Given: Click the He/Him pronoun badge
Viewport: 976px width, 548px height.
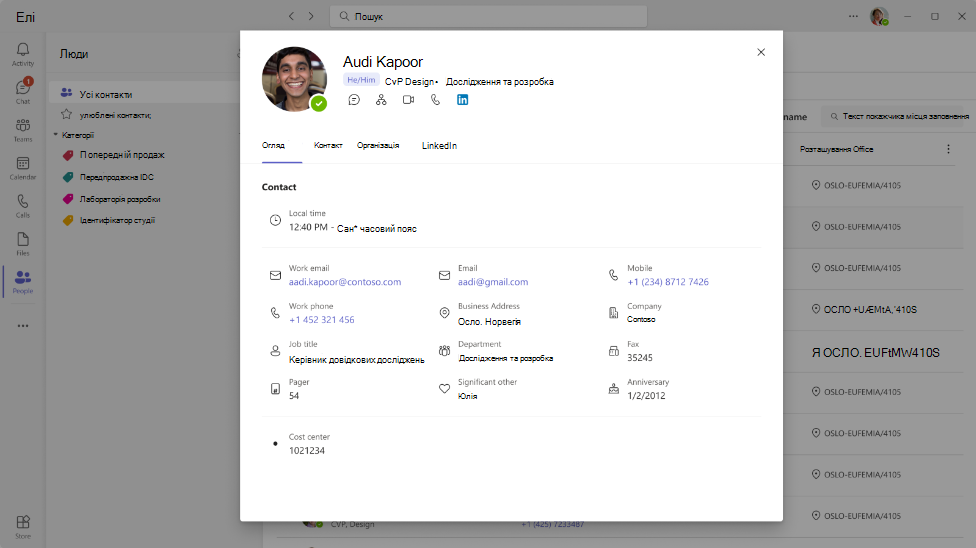Looking at the screenshot, I should [361, 80].
